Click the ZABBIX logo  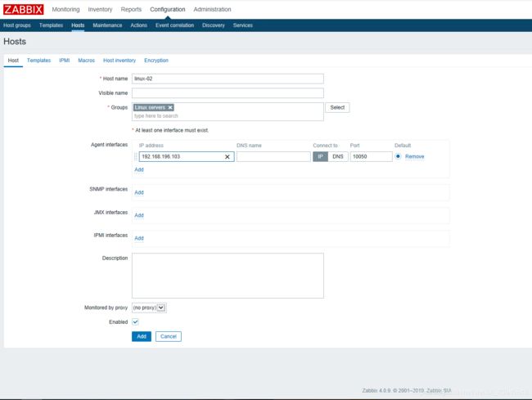pyautogui.click(x=24, y=9)
